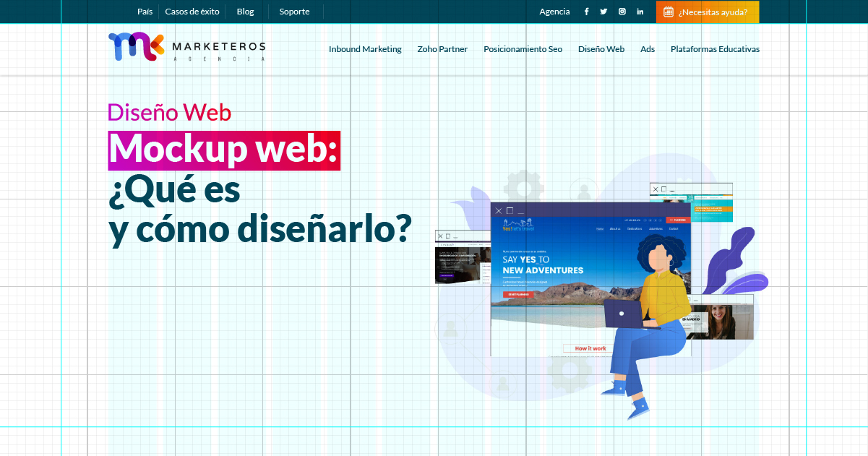The image size is (868, 456).
Task: Select Plataformas Educativas in the navigation
Action: [715, 49]
